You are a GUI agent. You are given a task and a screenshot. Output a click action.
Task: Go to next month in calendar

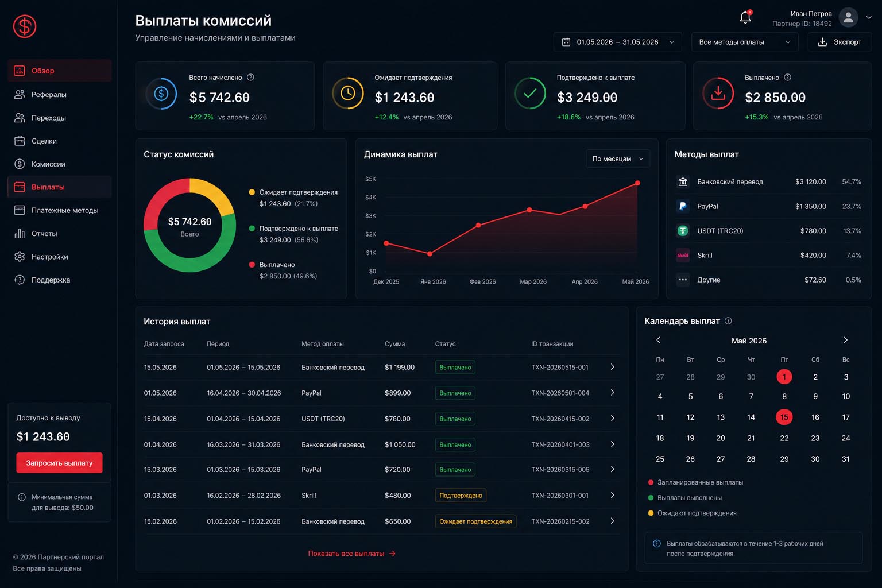[845, 340]
